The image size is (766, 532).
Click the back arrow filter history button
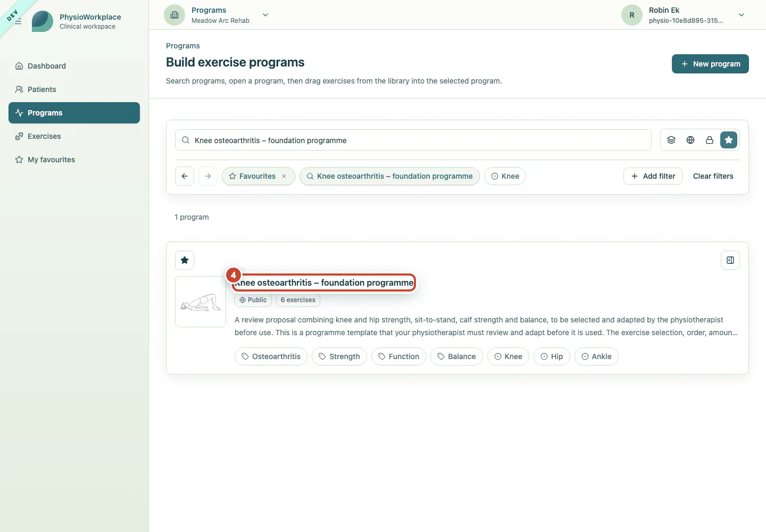[x=185, y=176]
